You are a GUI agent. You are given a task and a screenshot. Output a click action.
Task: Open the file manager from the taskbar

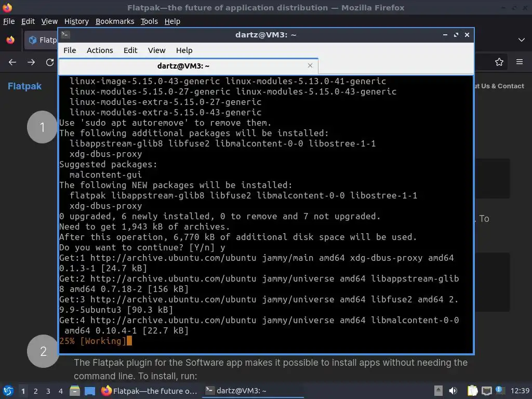tap(75, 391)
